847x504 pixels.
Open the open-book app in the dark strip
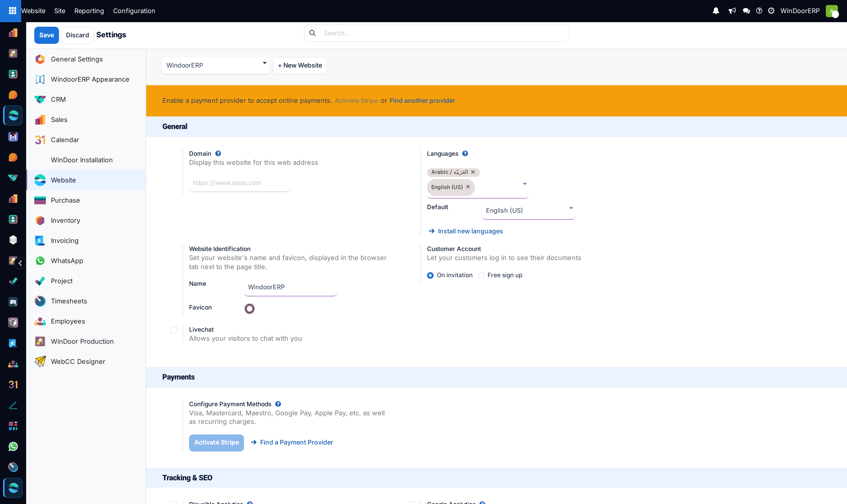pyautogui.click(x=13, y=302)
